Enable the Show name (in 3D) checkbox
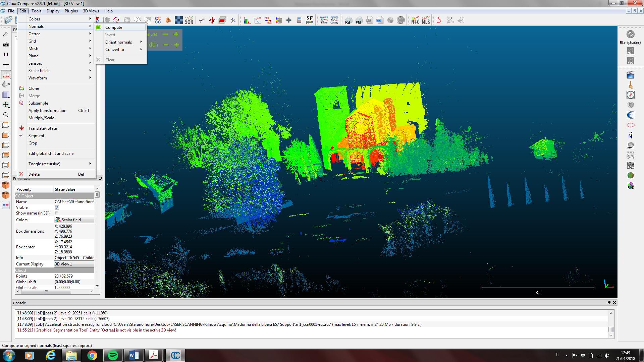The image size is (644, 362). tap(57, 213)
